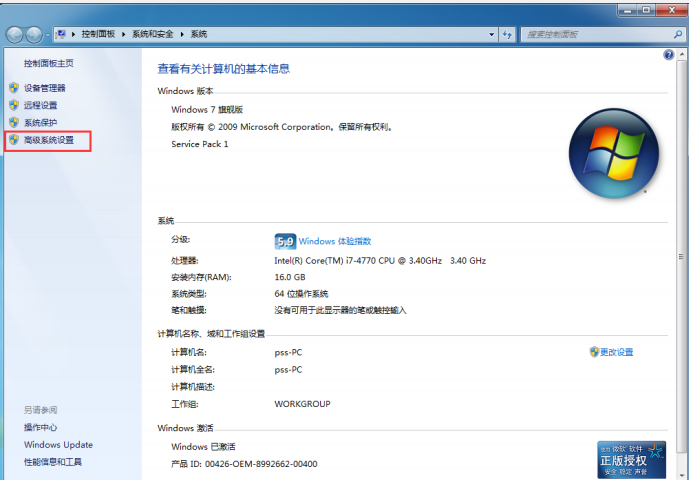Click the 64 位操作系统 value
689x480 pixels.
[301, 294]
